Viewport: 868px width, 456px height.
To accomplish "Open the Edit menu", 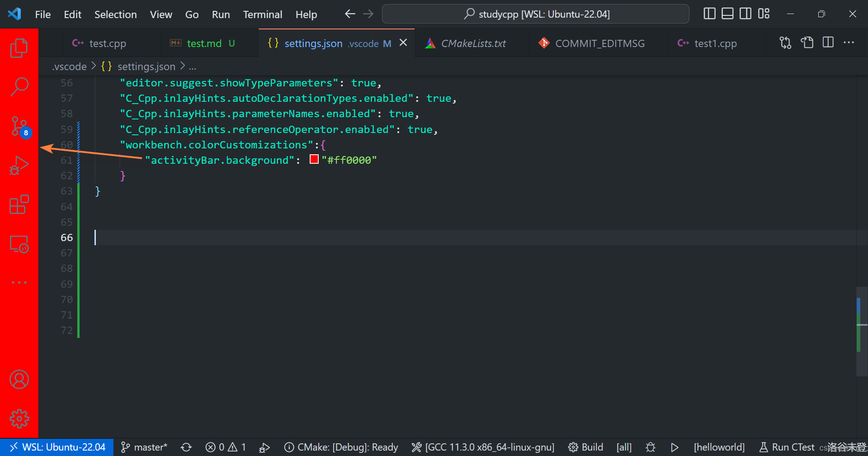I will pyautogui.click(x=72, y=14).
